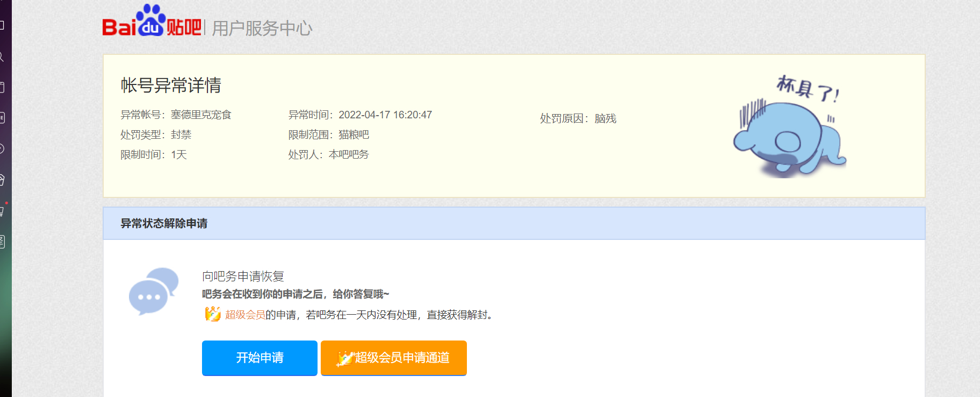Select the 异常状态解除申请 section header
Viewport: 980px width, 397px height.
tap(164, 223)
